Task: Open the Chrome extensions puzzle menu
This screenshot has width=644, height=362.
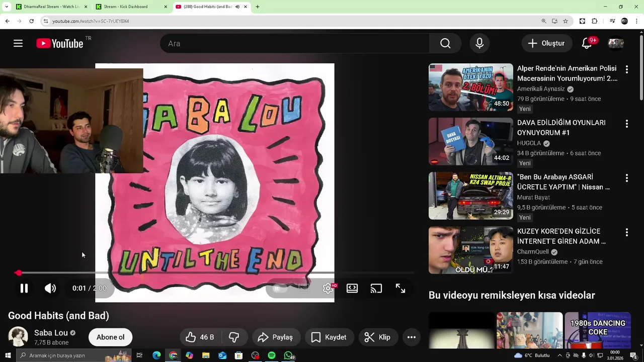Action: click(x=595, y=21)
